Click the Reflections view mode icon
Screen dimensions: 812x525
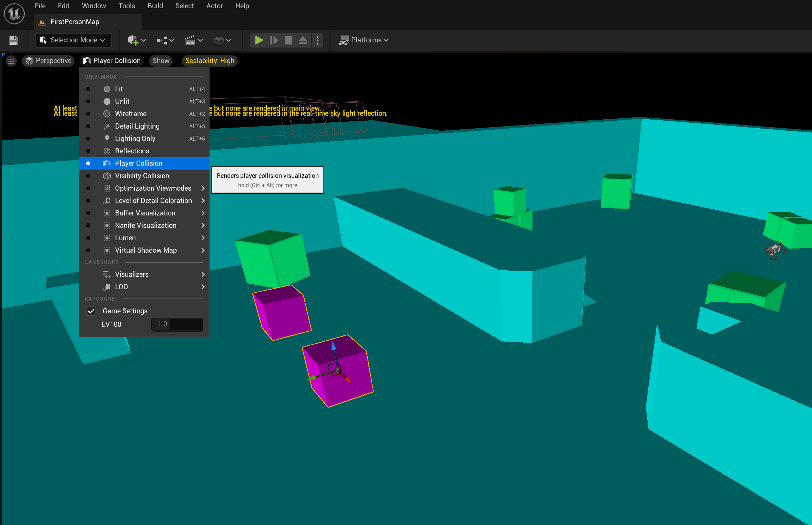click(x=107, y=151)
